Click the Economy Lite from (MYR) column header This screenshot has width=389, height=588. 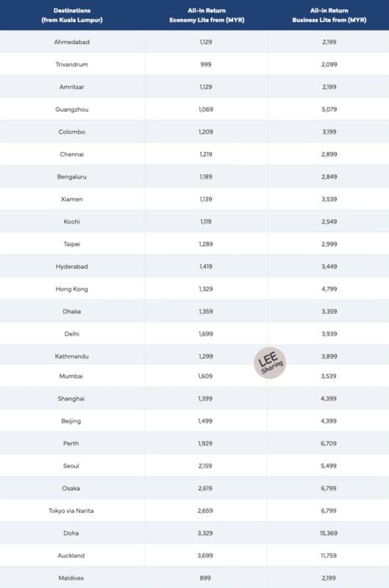207,15
